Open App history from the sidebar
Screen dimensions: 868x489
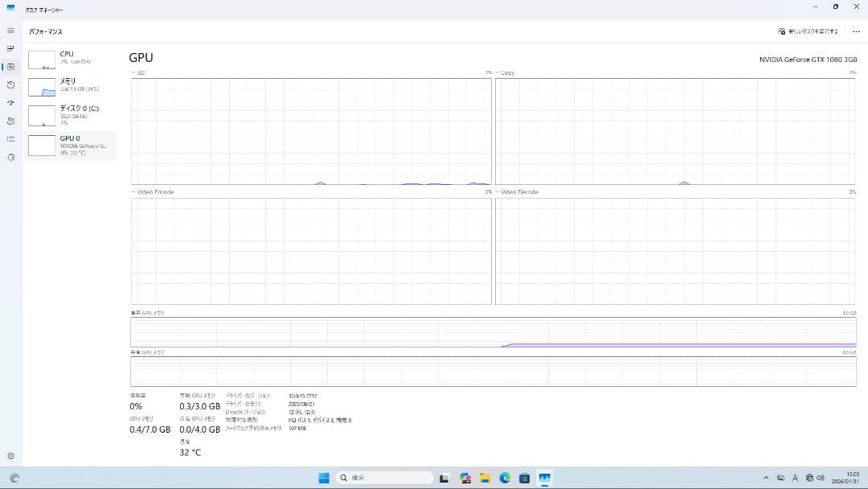(10, 84)
